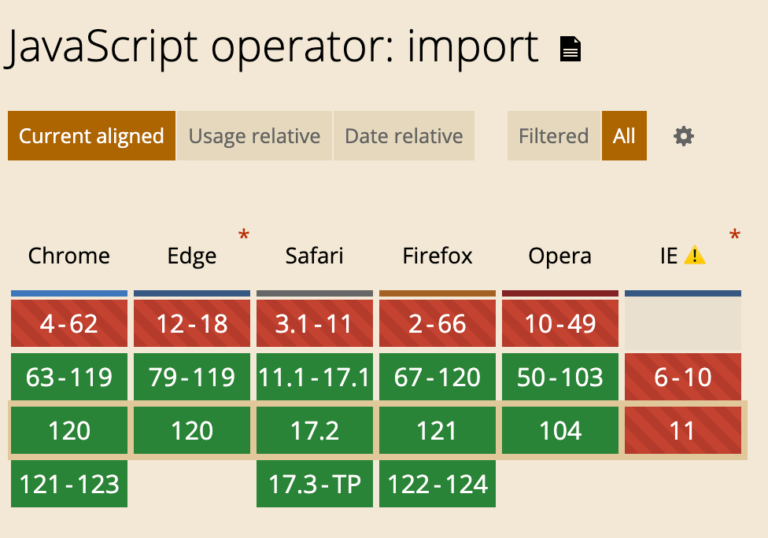The height and width of the screenshot is (538, 768).
Task: Click the Firefox column header
Action: pyautogui.click(x=437, y=256)
